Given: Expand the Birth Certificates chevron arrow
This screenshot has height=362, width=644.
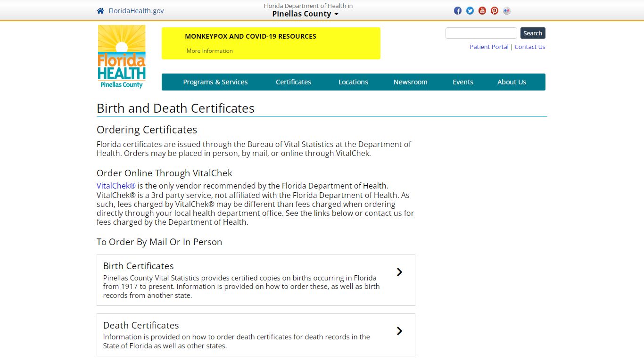Looking at the screenshot, I should tap(399, 272).
